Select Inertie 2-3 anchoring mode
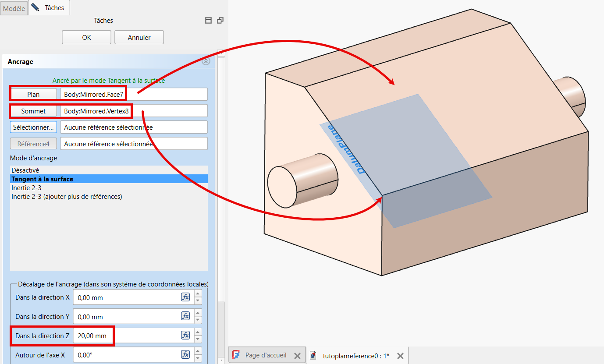 click(x=26, y=188)
